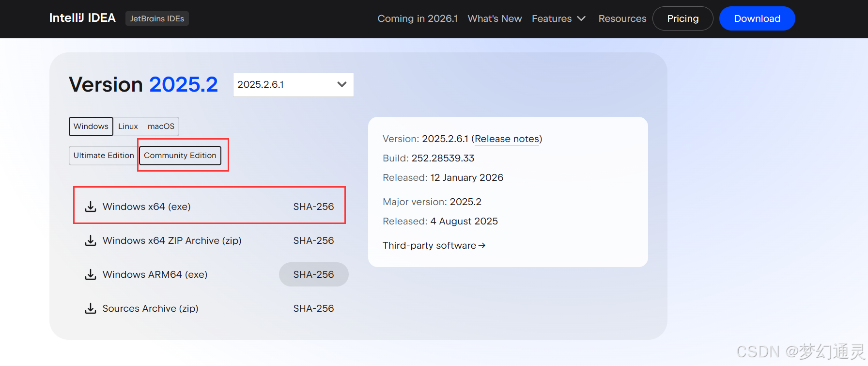Select the Windows platform toggle
Screen dimensions: 868x366
point(91,127)
